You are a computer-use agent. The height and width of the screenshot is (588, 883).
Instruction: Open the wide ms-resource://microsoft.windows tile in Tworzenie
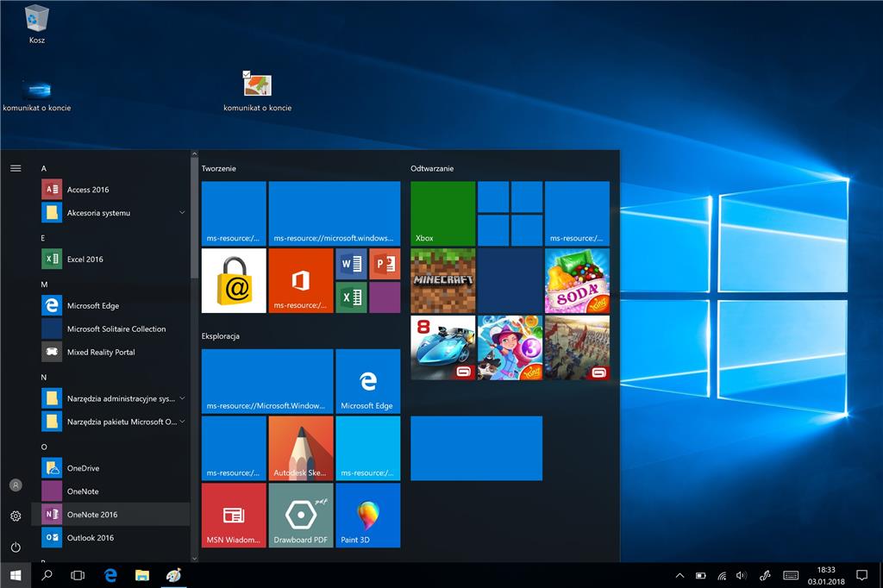click(335, 214)
